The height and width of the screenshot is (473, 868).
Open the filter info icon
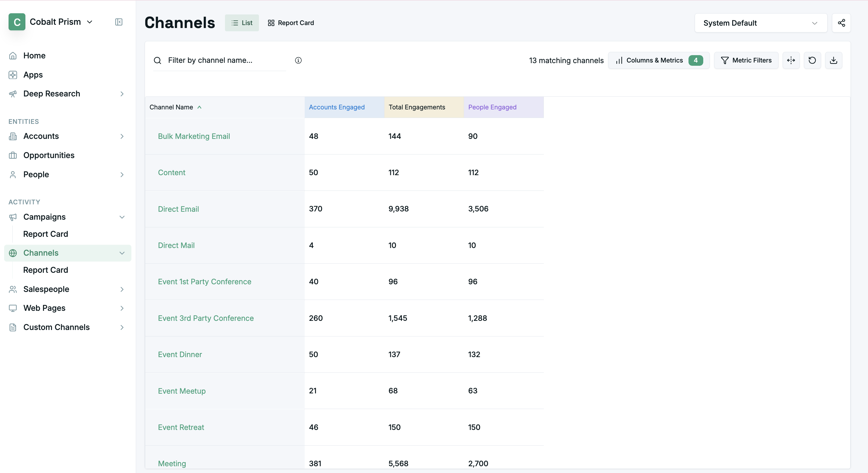298,60
